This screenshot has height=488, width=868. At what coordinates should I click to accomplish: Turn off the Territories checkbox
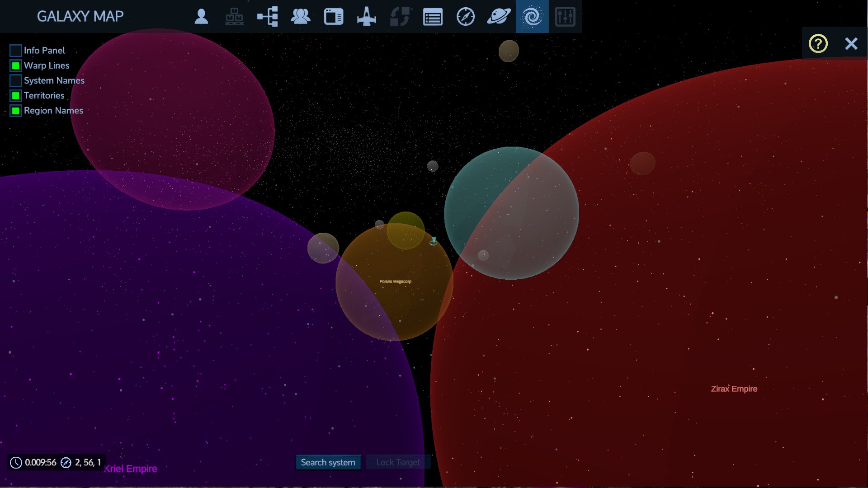tap(16, 96)
